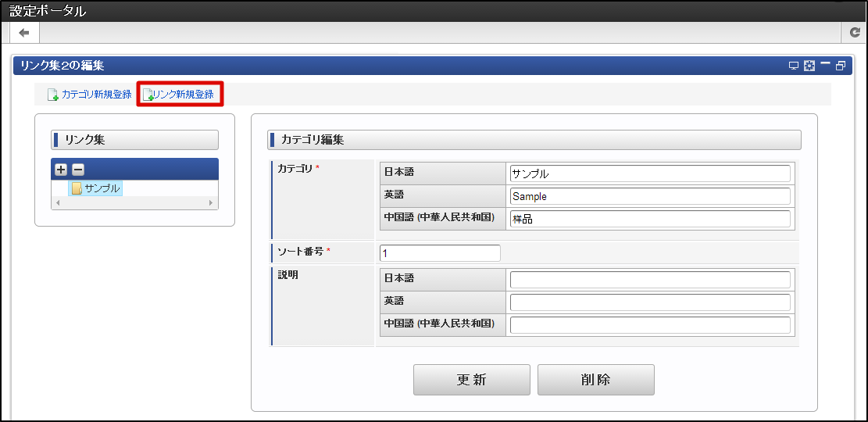Click the カテゴリ row label

[295, 169]
